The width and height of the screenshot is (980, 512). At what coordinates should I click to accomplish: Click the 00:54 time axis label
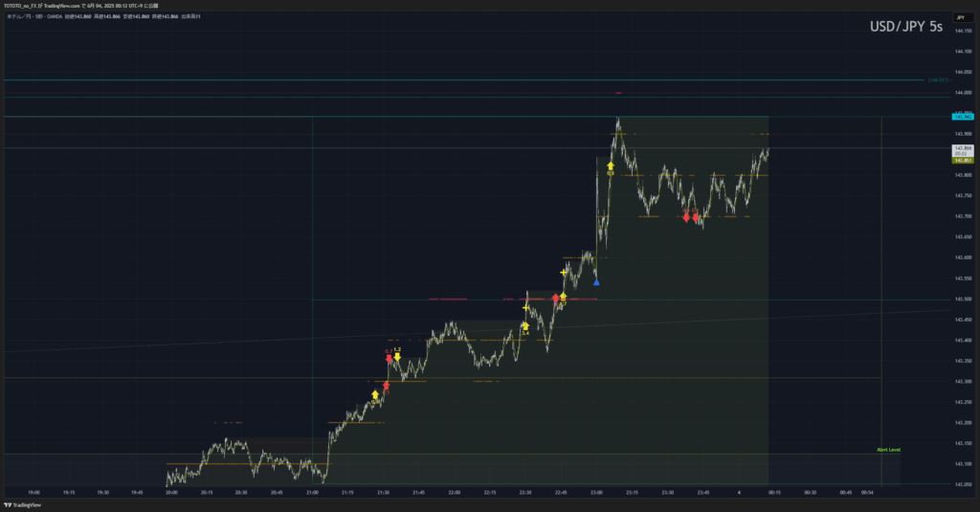867,493
